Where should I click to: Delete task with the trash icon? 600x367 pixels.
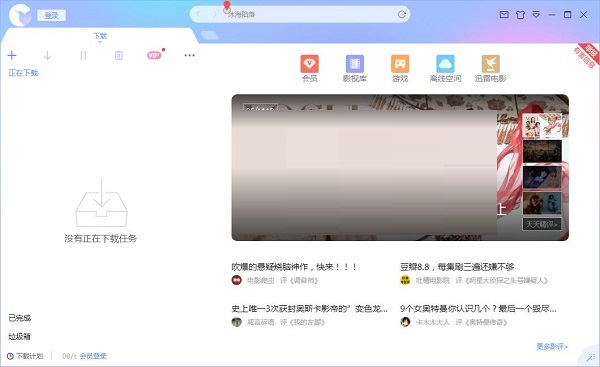click(x=119, y=55)
